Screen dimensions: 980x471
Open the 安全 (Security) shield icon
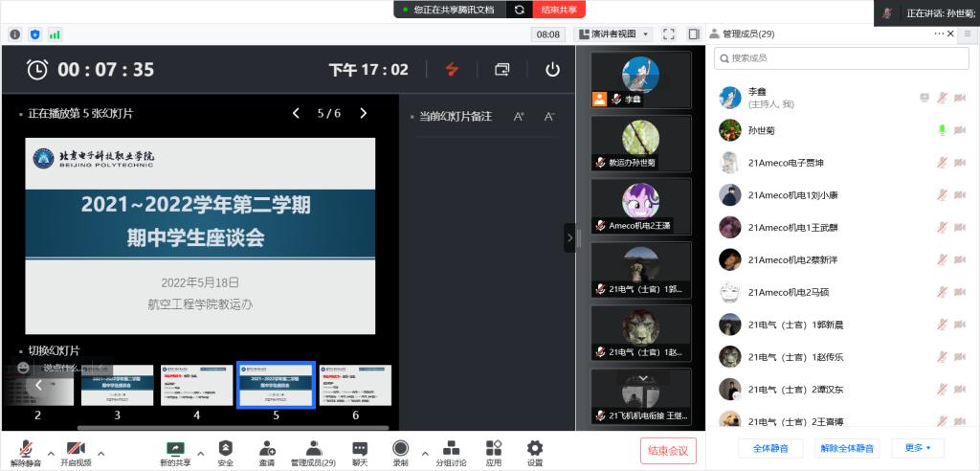[225, 448]
